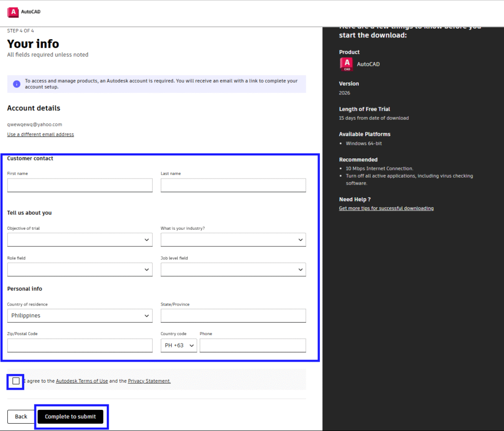Click the AutoCAD product icon in sidebar

[x=346, y=64]
